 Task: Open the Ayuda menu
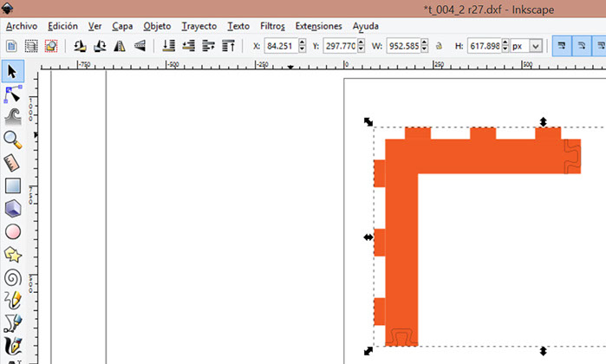[365, 26]
